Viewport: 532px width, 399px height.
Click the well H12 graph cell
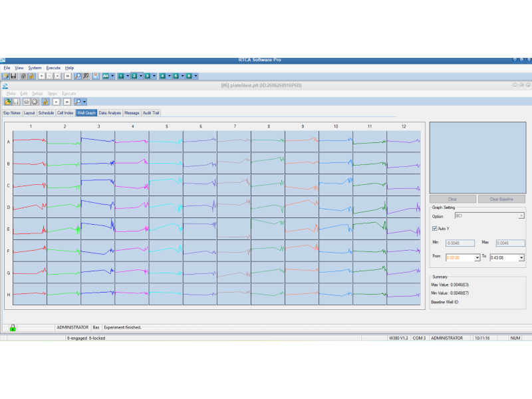coord(404,294)
